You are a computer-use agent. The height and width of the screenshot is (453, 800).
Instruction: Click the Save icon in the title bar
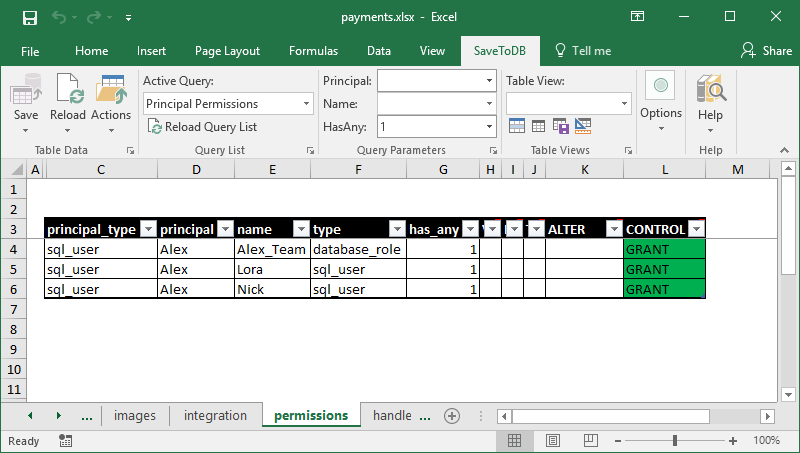pos(30,18)
